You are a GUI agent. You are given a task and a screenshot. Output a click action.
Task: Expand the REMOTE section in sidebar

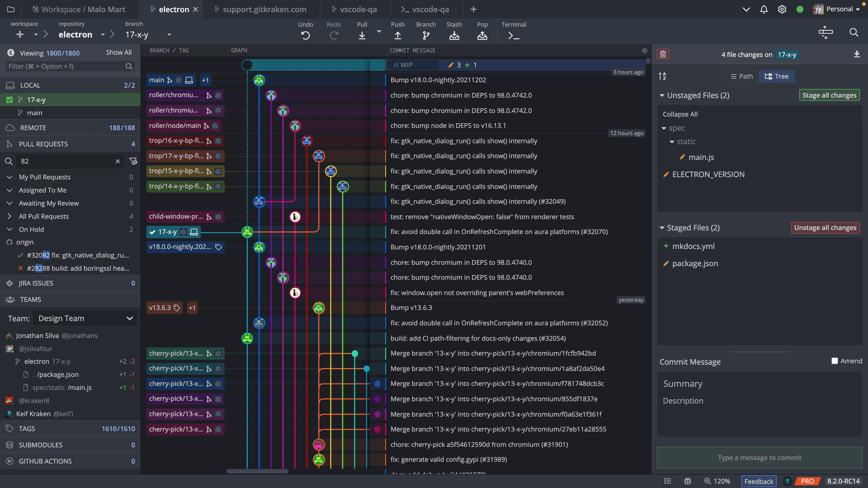tap(33, 127)
